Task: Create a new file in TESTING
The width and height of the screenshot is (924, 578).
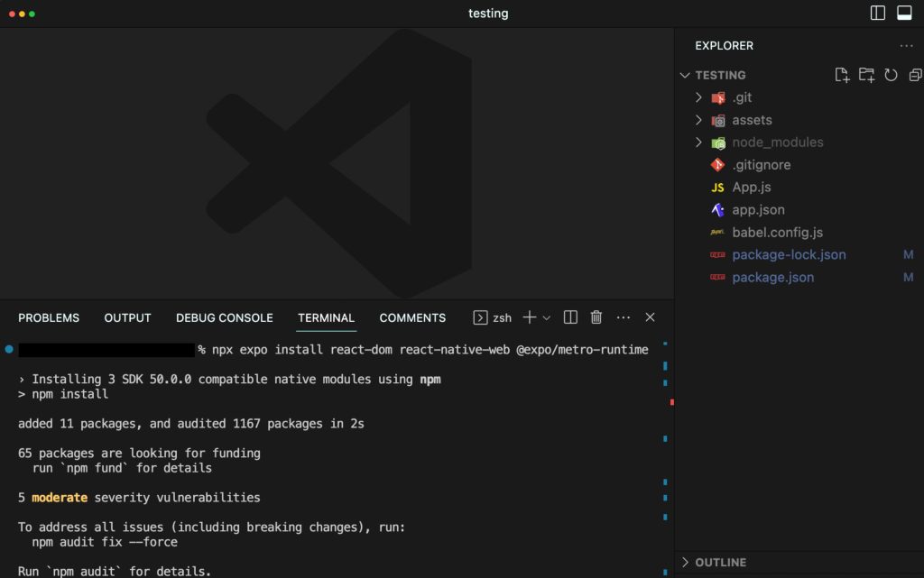Action: click(842, 75)
